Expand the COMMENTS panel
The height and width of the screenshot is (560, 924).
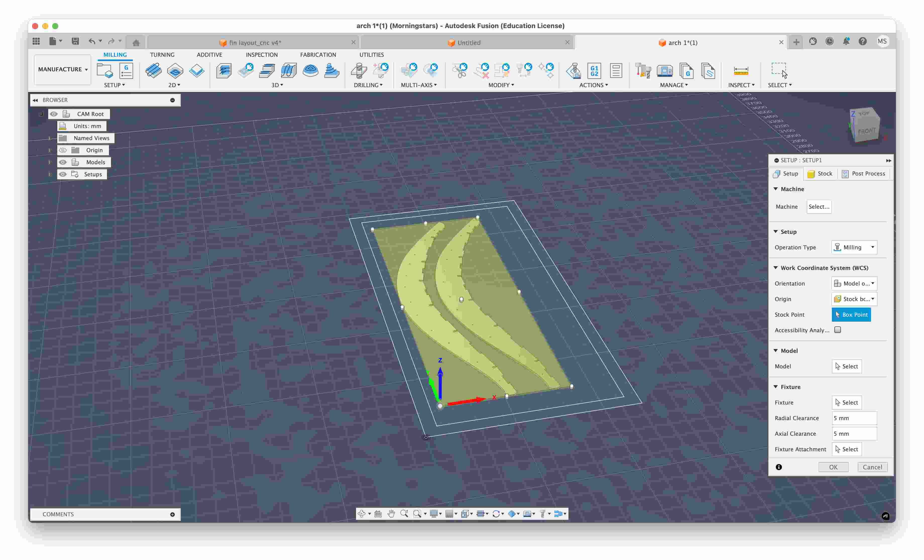pyautogui.click(x=172, y=514)
